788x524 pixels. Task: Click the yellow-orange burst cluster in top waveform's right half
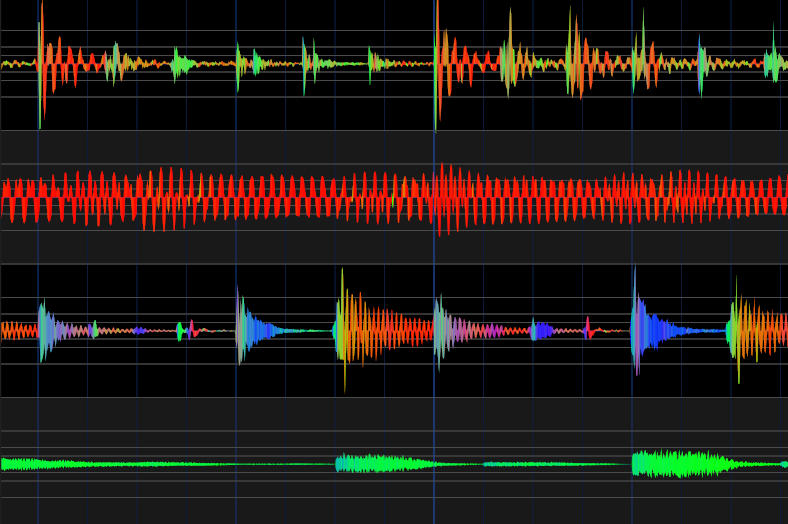(577, 60)
